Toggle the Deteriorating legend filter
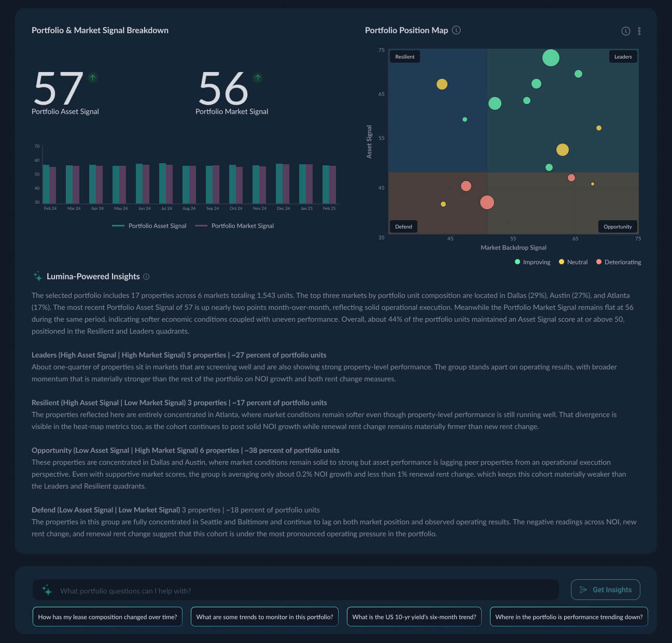Viewport: 672px width, 643px height. (x=619, y=262)
